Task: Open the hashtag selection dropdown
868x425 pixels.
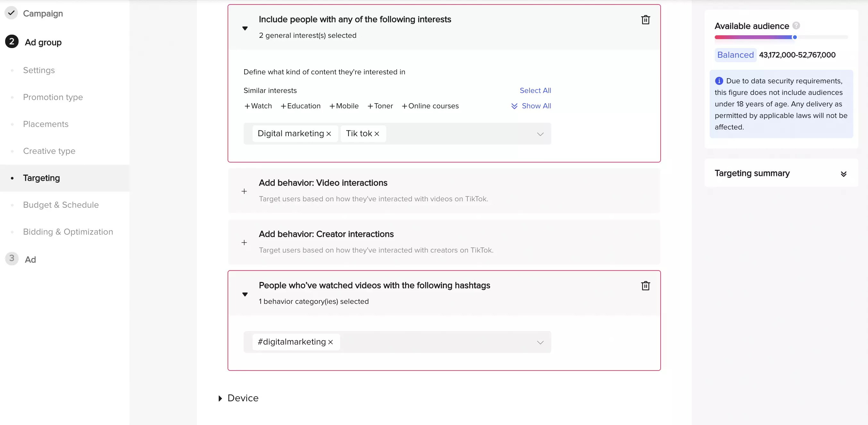Action: pyautogui.click(x=540, y=342)
